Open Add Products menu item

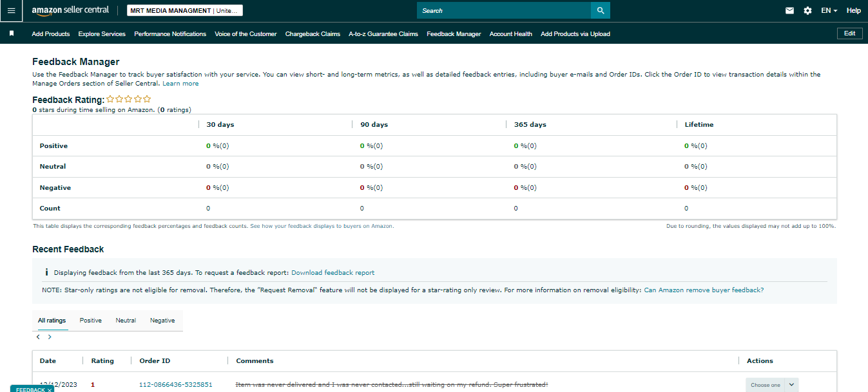pos(51,33)
